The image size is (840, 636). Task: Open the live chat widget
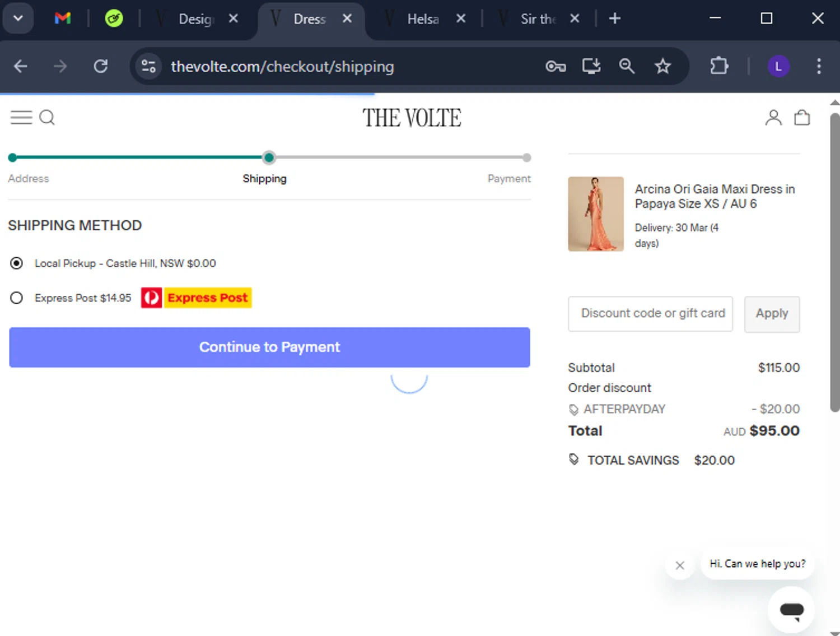(x=791, y=610)
